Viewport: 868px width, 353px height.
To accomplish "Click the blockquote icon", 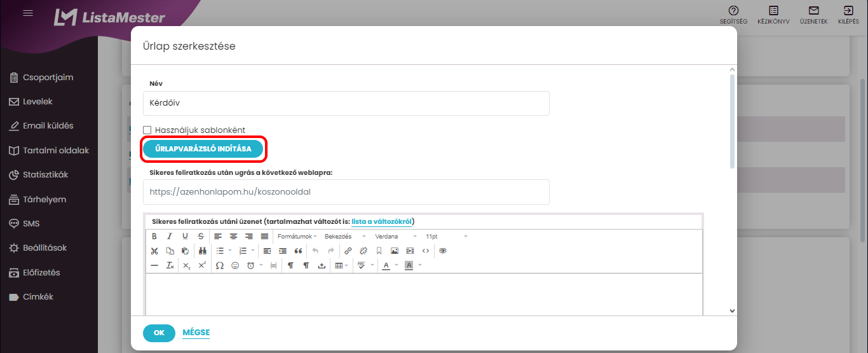I will [x=299, y=251].
